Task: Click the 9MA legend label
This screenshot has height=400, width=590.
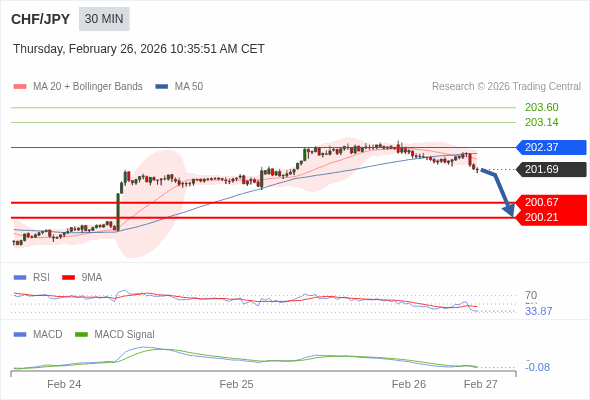Action: tap(92, 278)
